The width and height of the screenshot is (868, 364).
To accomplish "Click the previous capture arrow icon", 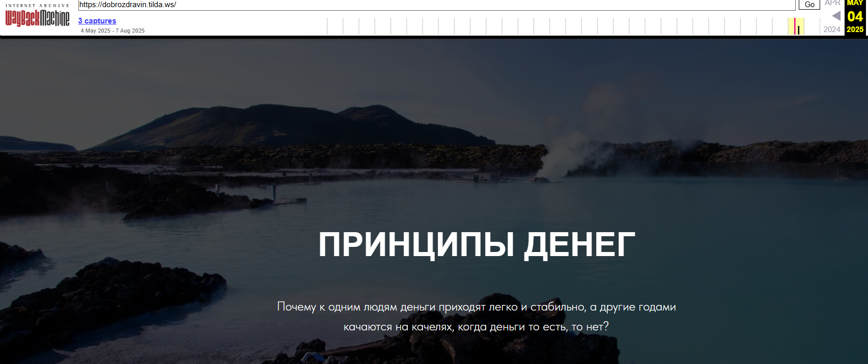I will point(836,16).
